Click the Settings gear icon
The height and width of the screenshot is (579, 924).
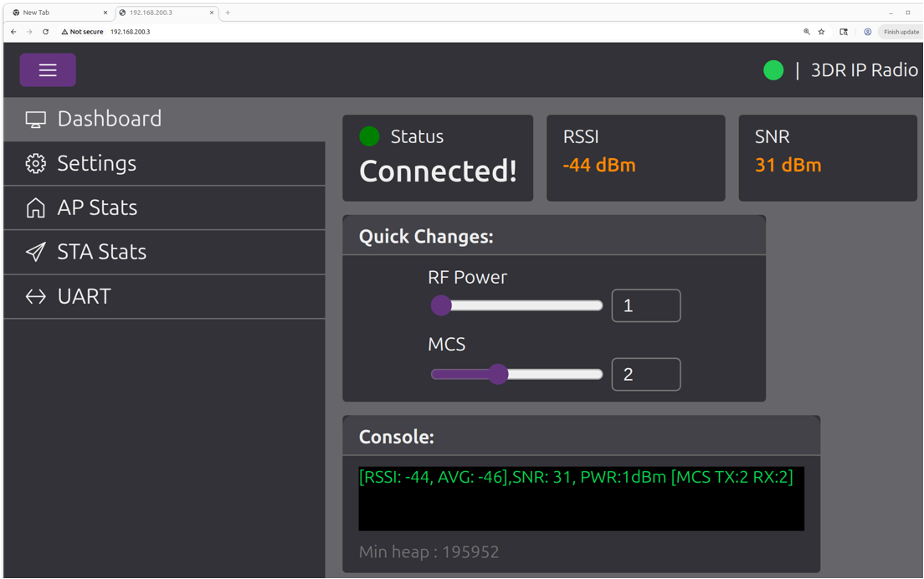coord(35,163)
